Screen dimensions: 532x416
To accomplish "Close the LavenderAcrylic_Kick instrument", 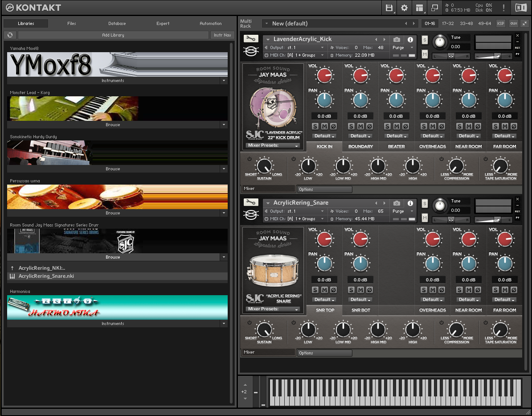I will click(517, 35).
